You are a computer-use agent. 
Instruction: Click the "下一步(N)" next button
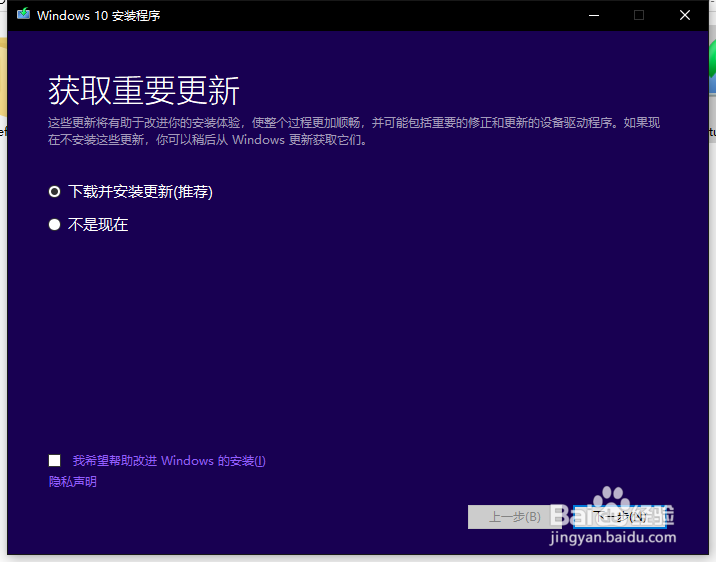[620, 517]
